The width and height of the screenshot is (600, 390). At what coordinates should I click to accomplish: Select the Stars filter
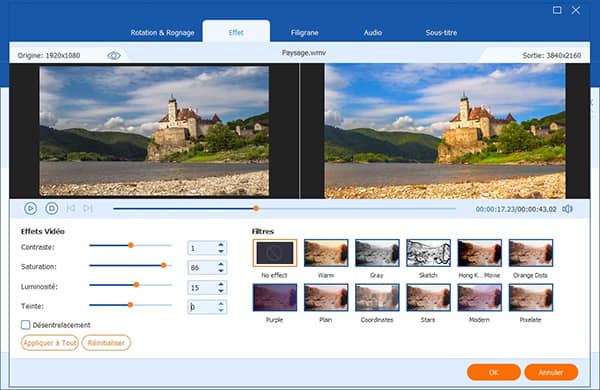click(x=429, y=297)
